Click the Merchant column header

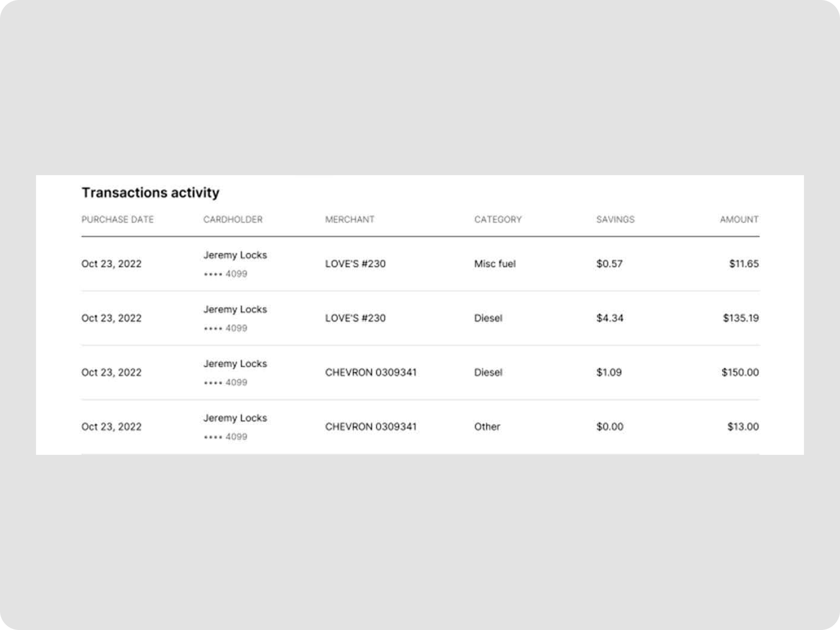click(349, 219)
